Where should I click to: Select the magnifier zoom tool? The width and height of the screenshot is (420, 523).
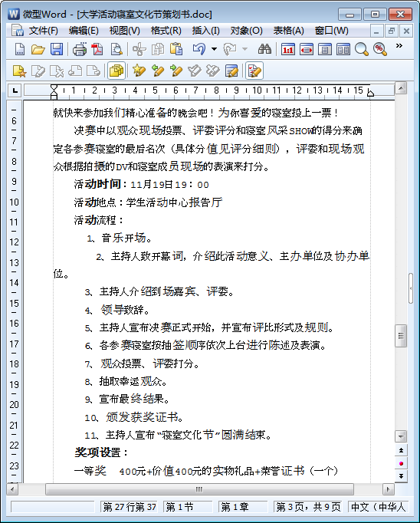tap(361, 50)
